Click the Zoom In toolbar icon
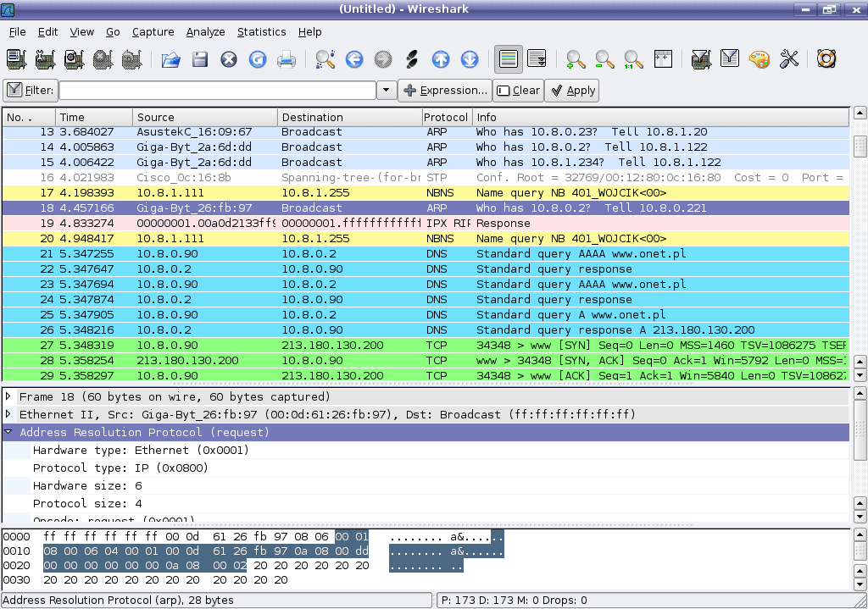Image resolution: width=868 pixels, height=609 pixels. [575, 59]
